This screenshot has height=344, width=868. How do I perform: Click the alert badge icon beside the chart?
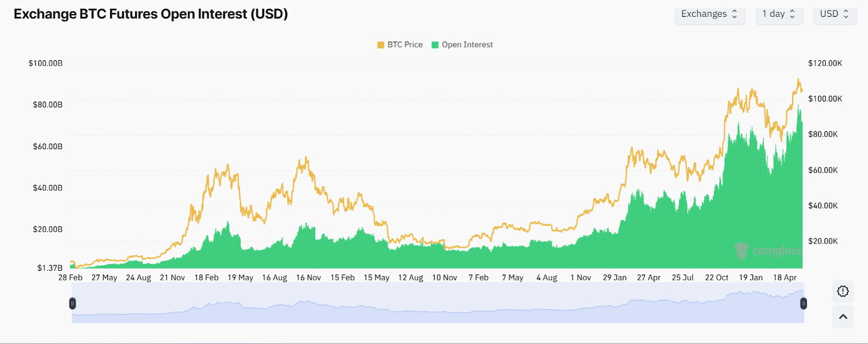tap(843, 291)
